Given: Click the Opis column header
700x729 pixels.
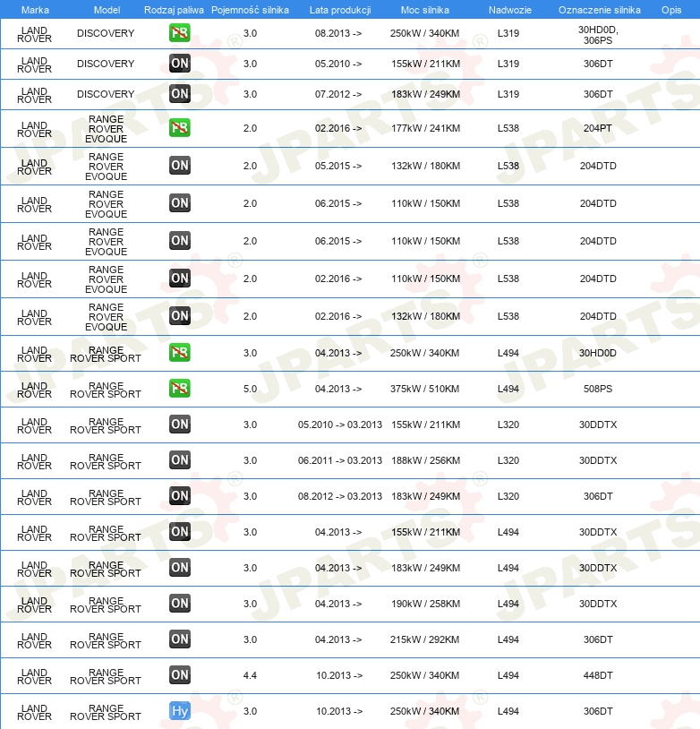Looking at the screenshot, I should [670, 9].
